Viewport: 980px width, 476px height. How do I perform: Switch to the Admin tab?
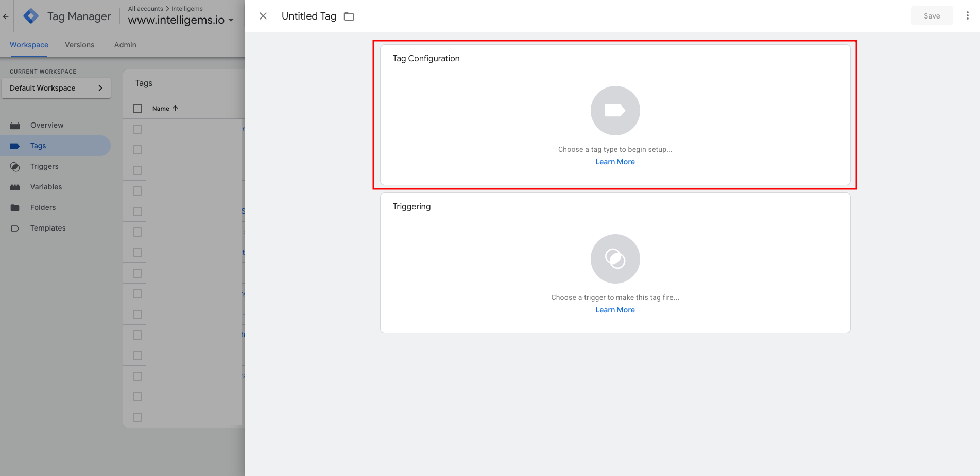125,45
